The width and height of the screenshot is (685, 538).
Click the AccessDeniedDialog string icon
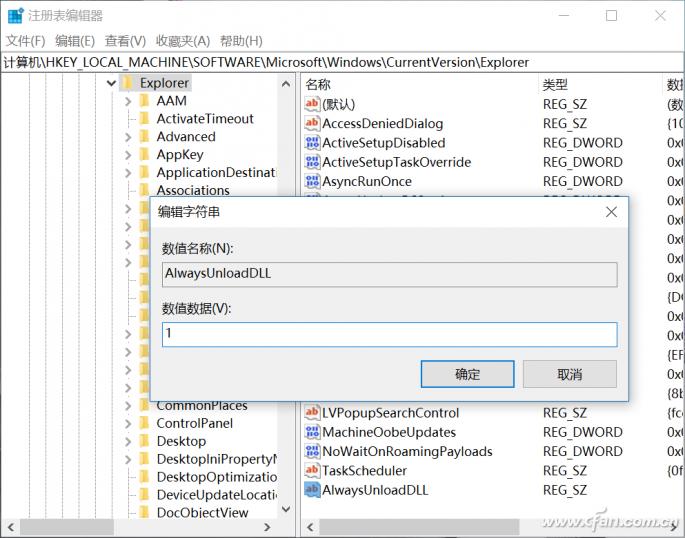click(312, 123)
